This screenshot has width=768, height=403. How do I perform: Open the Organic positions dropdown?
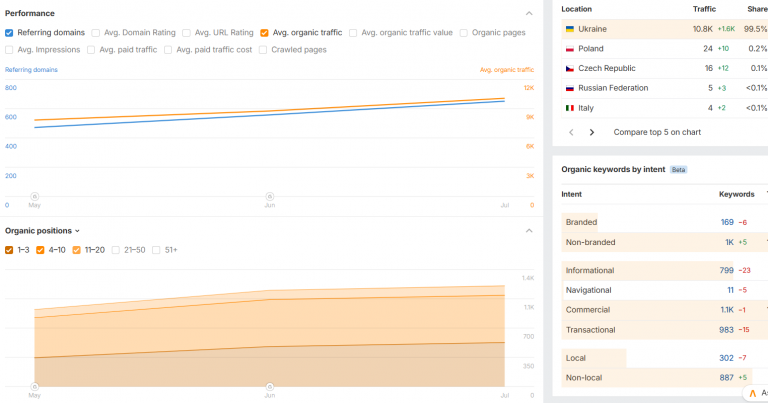click(42, 231)
